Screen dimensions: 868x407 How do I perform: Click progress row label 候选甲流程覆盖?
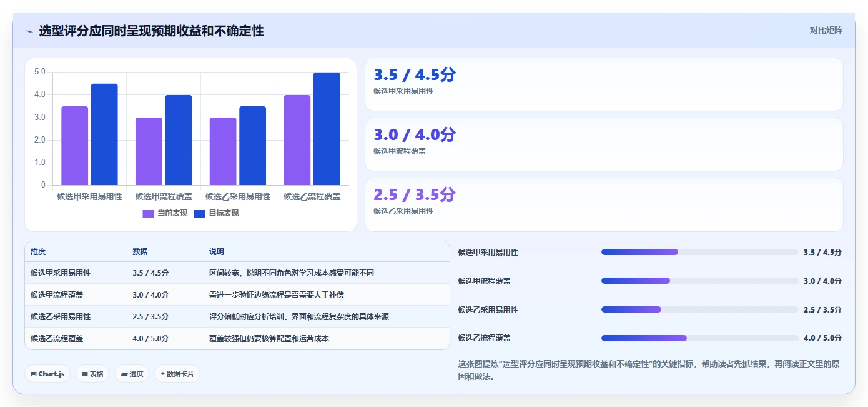[x=485, y=281]
